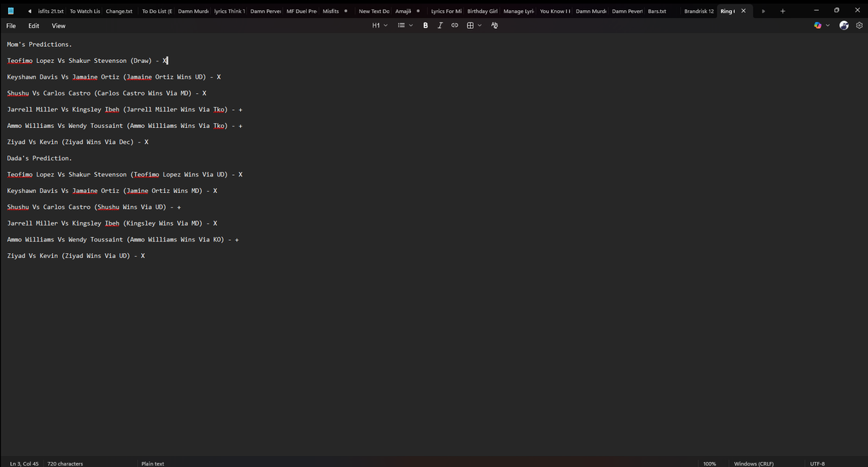Switch to the To Do List tab
The width and height of the screenshot is (868, 467).
tap(157, 11)
